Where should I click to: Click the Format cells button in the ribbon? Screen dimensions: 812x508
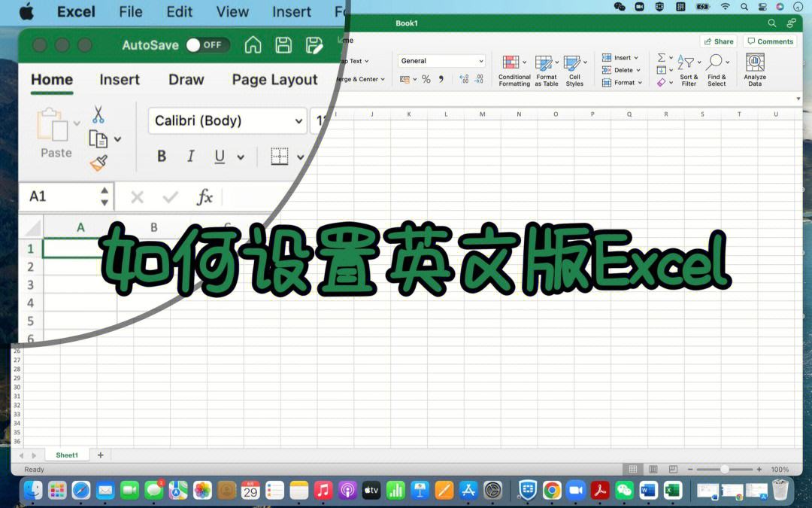(x=622, y=83)
